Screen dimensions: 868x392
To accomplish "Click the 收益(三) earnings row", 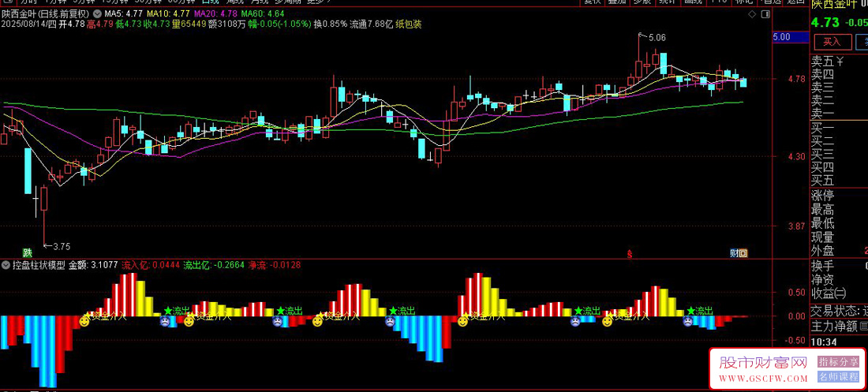I will [838, 293].
